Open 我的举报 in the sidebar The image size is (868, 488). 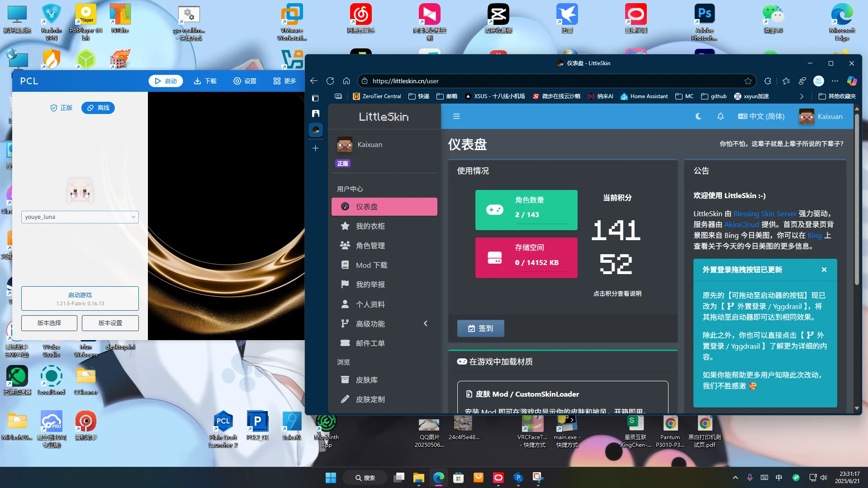click(x=384, y=284)
